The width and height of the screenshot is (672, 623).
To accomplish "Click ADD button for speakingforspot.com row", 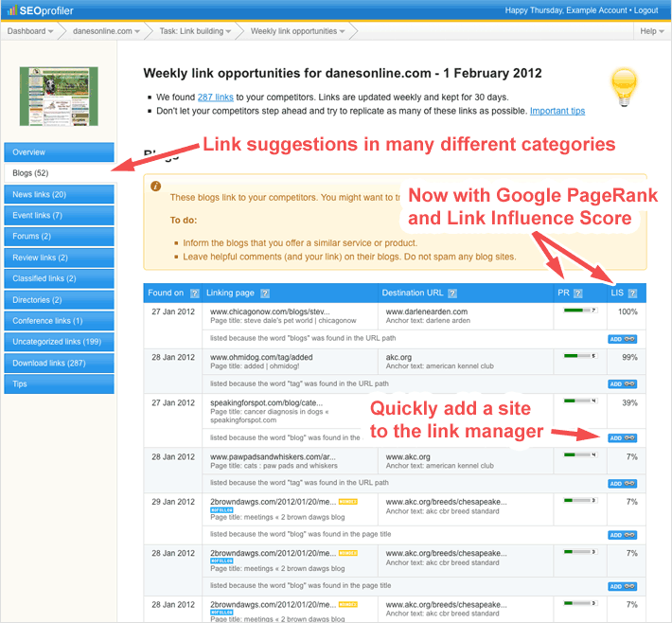I will point(622,438).
